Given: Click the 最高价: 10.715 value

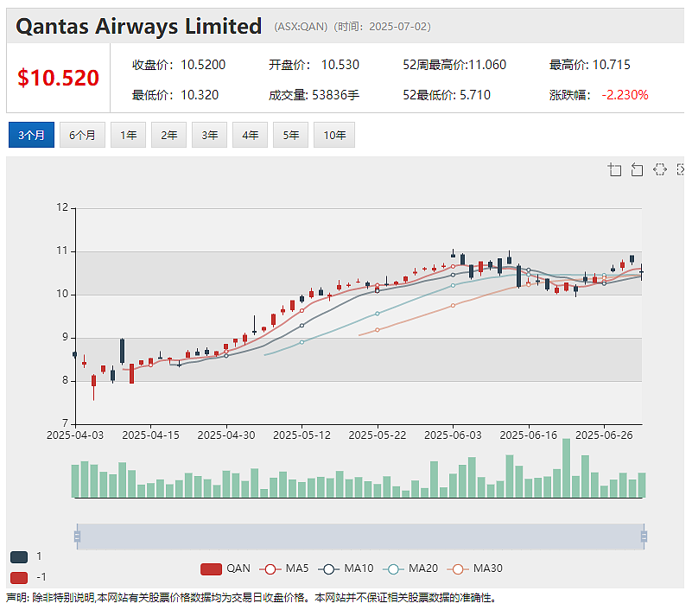Looking at the screenshot, I should coord(589,65).
